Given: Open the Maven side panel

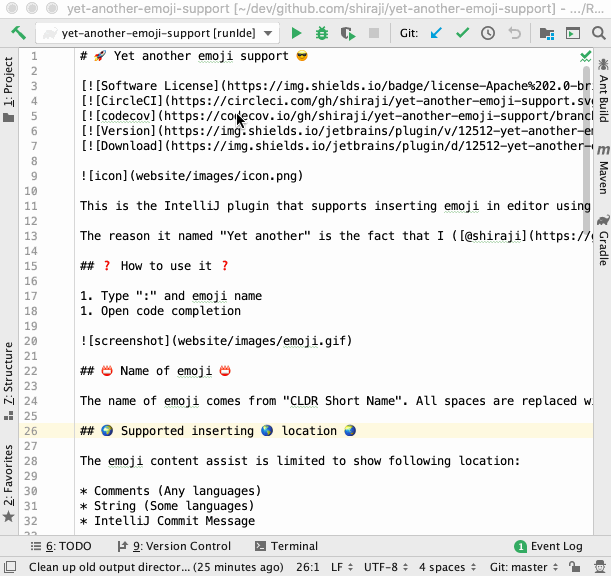Looking at the screenshot, I should point(603,170).
